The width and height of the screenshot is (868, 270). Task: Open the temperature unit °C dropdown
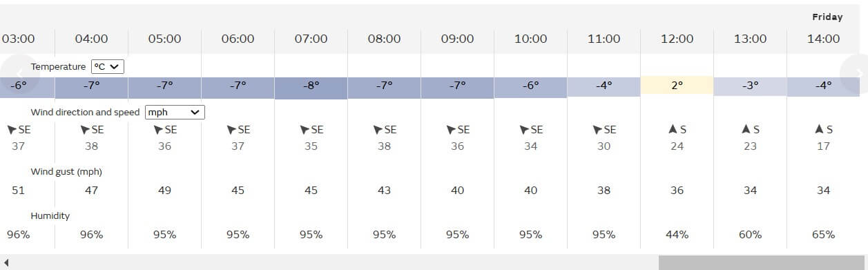[108, 67]
